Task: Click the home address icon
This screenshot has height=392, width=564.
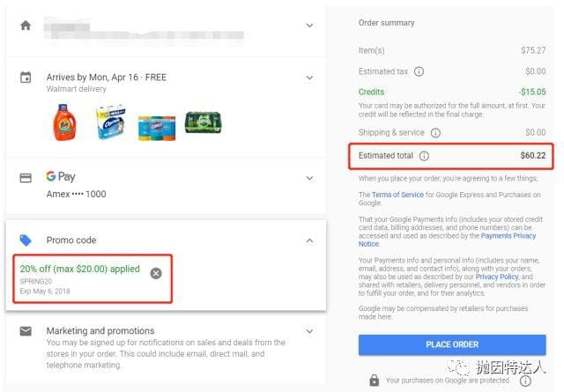Action: coord(26,26)
